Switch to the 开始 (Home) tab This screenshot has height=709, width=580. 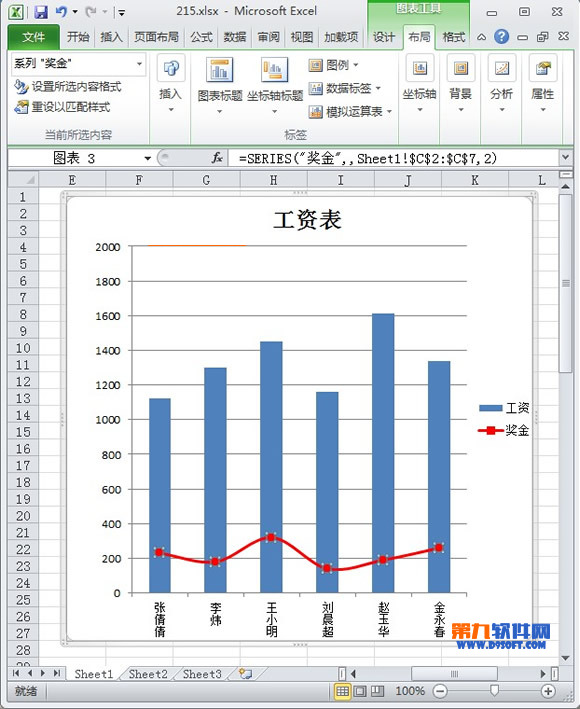(78, 37)
